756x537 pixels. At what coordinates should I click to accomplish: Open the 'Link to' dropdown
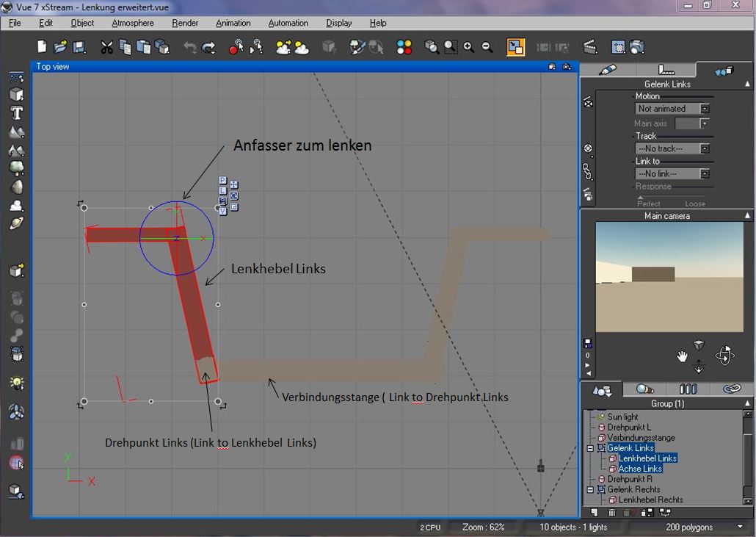coord(705,174)
